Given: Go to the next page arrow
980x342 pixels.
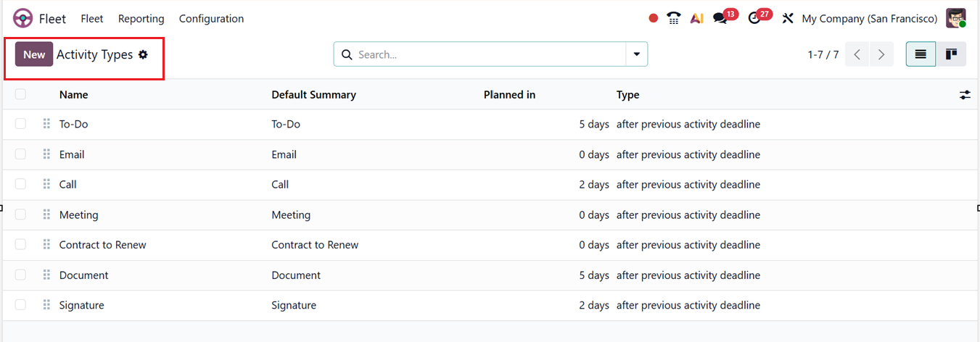Looking at the screenshot, I should 881,54.
